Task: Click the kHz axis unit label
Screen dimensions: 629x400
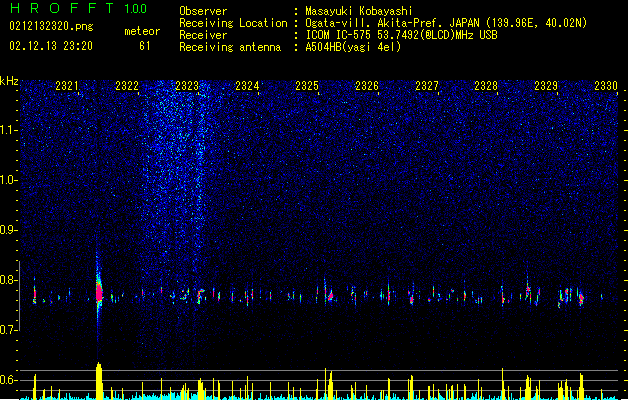Action: (x=9, y=81)
